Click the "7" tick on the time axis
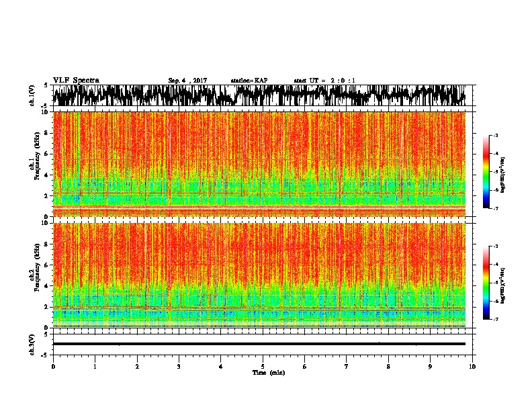 [347, 367]
